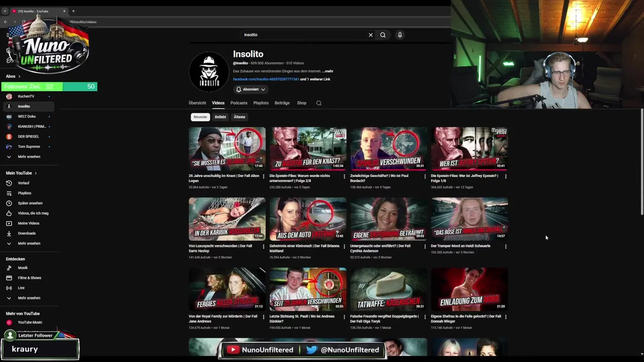The image size is (644, 362).
Task: Switch to the Podcasts tab
Action: (x=239, y=103)
